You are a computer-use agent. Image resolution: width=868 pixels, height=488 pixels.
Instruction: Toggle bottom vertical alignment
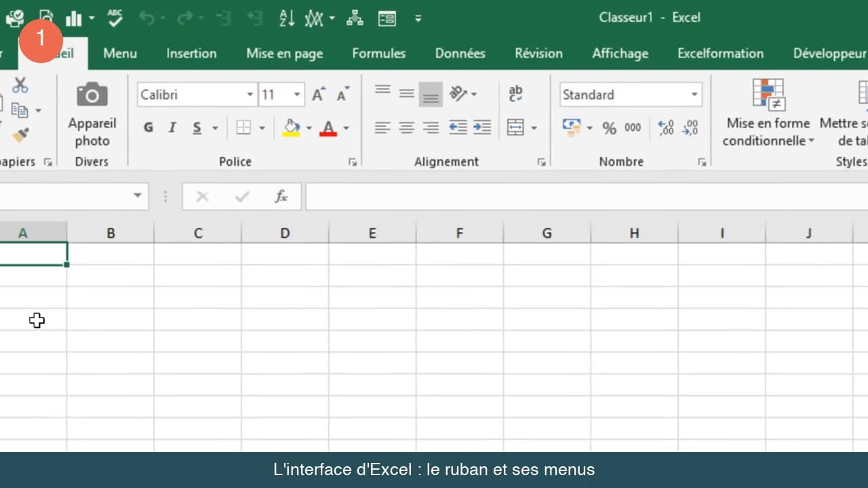pyautogui.click(x=431, y=94)
